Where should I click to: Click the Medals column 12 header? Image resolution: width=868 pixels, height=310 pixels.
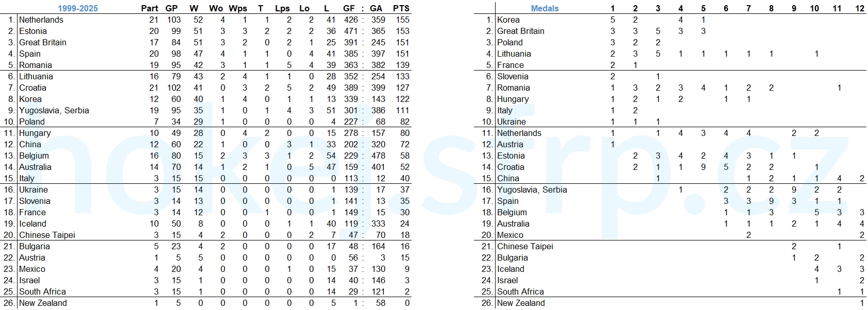(860, 8)
